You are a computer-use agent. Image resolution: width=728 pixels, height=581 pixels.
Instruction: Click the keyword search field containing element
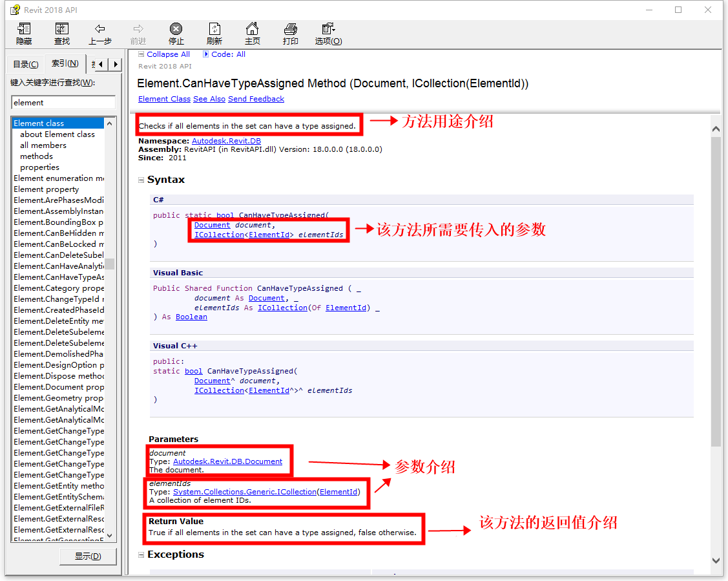[x=63, y=103]
